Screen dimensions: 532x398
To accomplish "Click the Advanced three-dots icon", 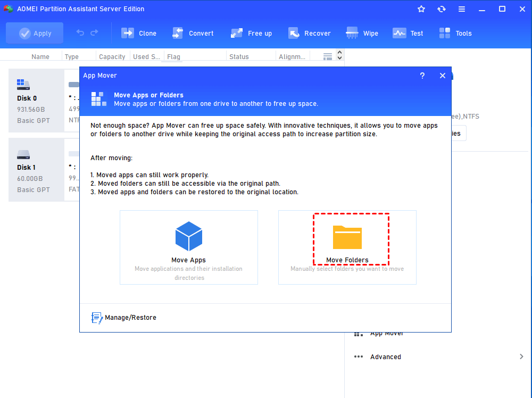I will (358, 356).
